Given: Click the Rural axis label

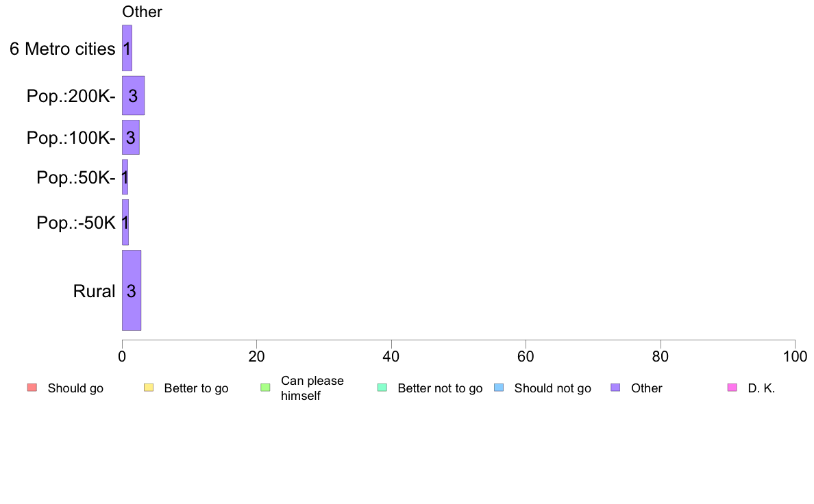Looking at the screenshot, I should click(94, 291).
